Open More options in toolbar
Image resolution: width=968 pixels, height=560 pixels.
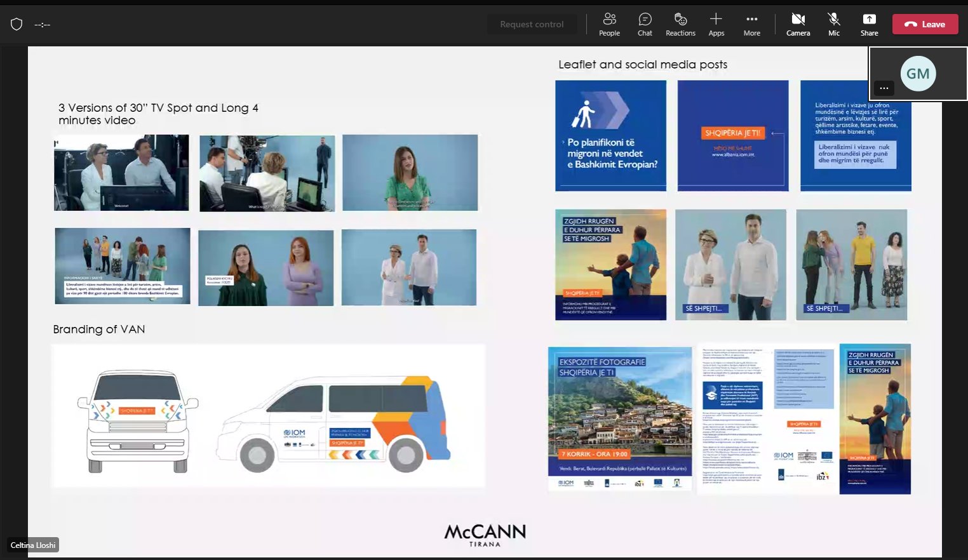point(751,25)
